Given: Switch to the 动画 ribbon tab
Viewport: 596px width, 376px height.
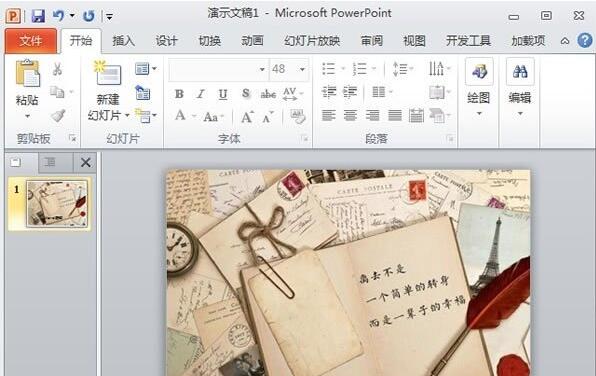Looking at the screenshot, I should 252,41.
